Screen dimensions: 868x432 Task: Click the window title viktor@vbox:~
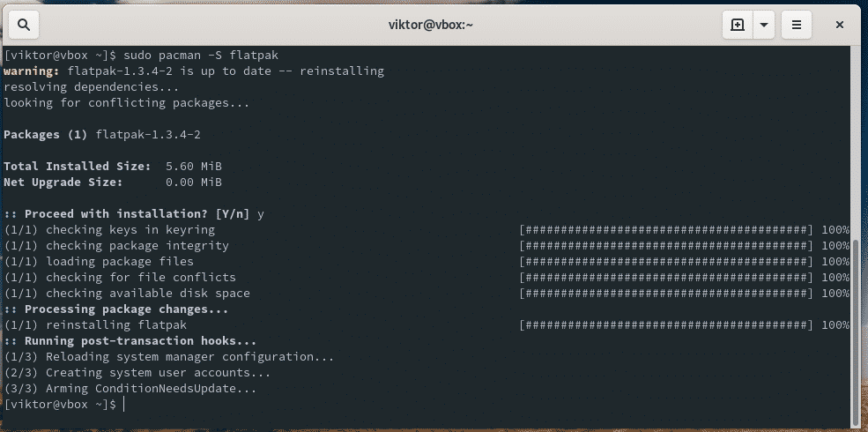[431, 24]
